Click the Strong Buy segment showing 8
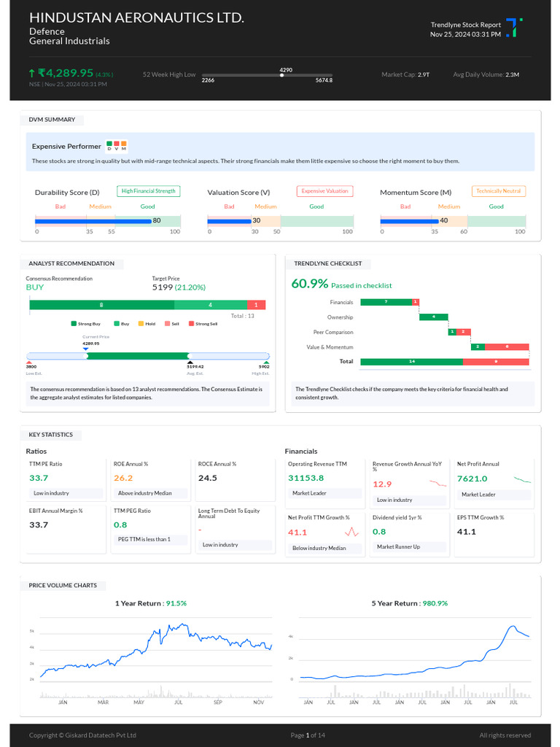The height and width of the screenshot is (747, 560). coord(101,305)
